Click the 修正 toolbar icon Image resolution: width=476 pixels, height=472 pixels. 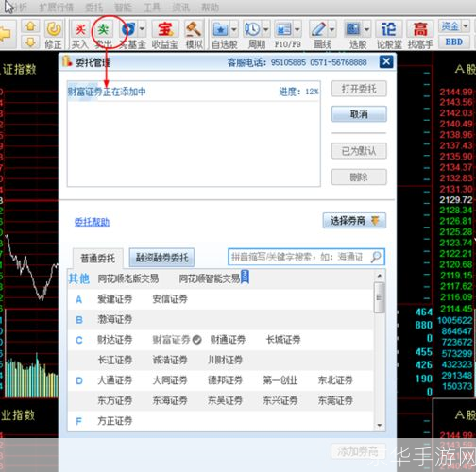pyautogui.click(x=54, y=29)
